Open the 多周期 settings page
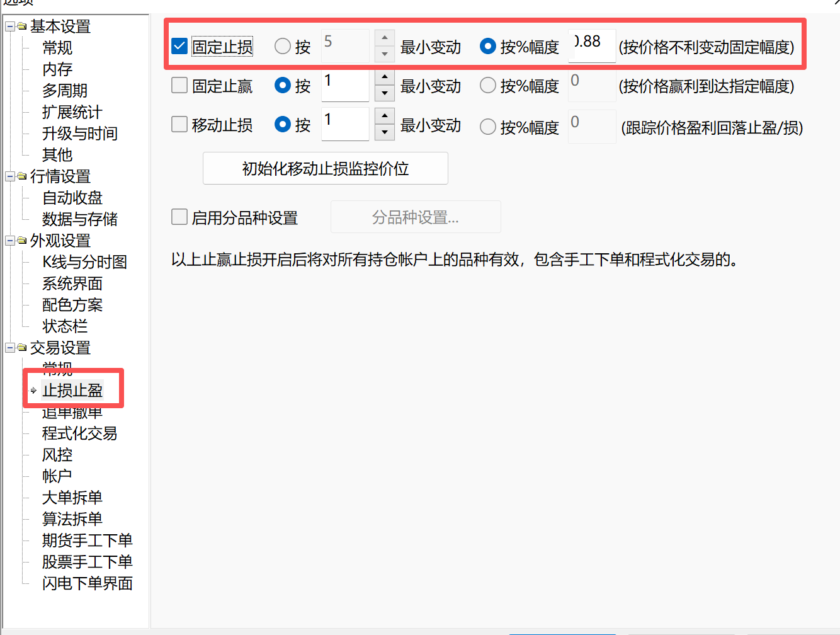Viewport: 840px width, 635px height. click(x=65, y=91)
